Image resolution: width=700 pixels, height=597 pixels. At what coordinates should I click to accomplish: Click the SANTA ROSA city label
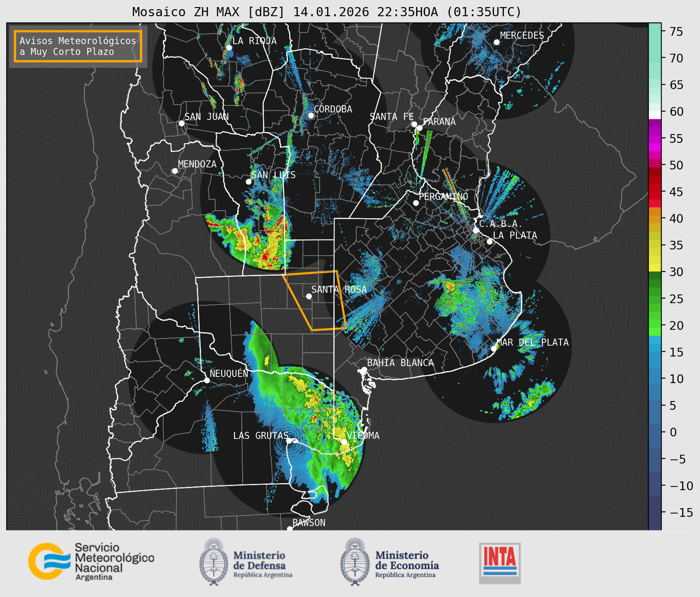(x=339, y=289)
